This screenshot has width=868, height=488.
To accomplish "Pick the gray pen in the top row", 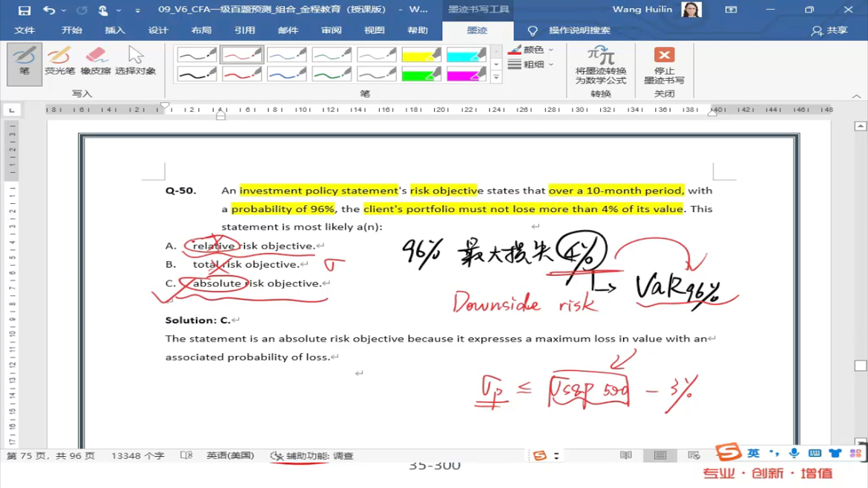I will pos(376,55).
